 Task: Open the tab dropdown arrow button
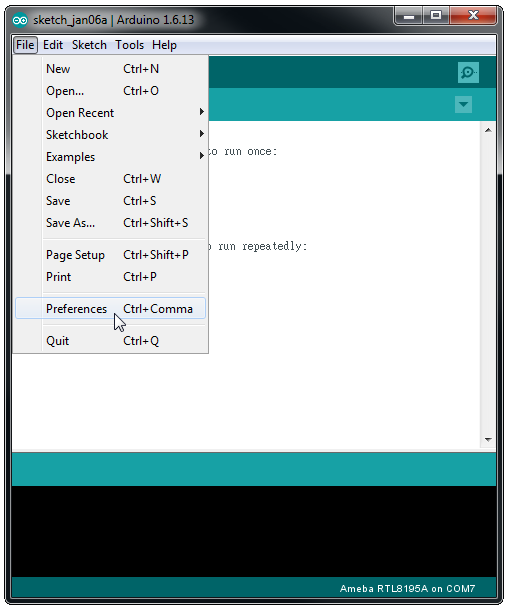coord(463,104)
